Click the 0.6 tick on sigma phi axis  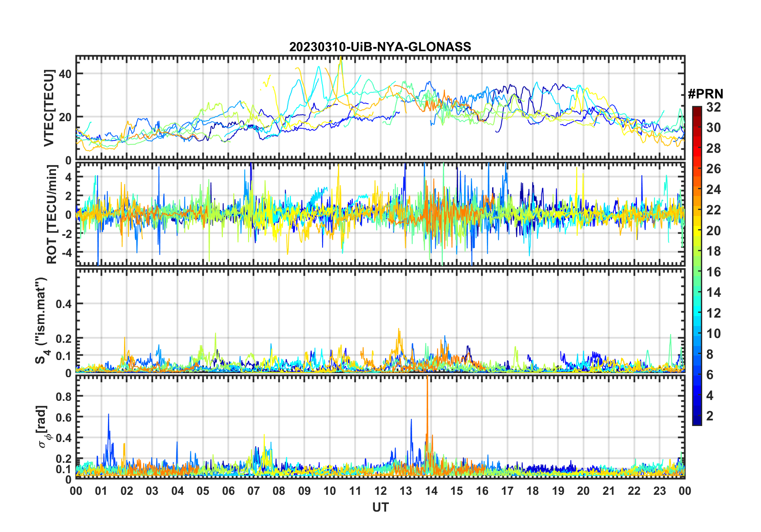pyautogui.click(x=63, y=417)
